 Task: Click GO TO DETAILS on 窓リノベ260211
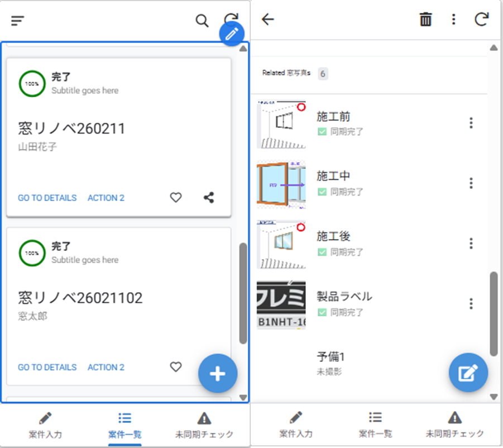pyautogui.click(x=47, y=198)
